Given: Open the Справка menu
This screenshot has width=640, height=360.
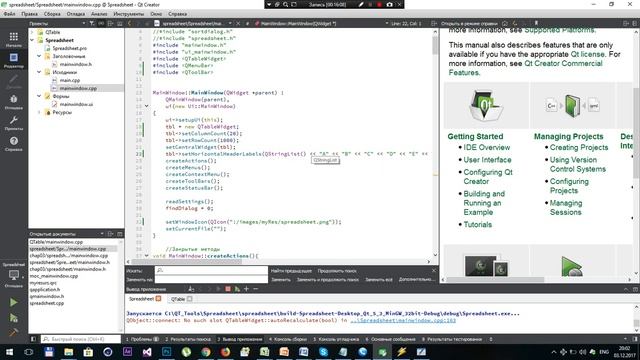Looking at the screenshot, I should 178,14.
